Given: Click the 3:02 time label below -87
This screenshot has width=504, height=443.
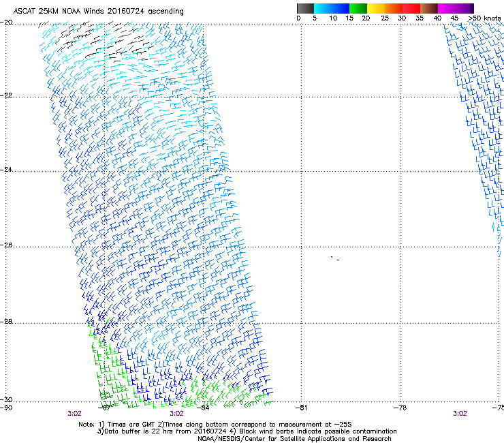Looking at the screenshot, I should (x=74, y=414).
